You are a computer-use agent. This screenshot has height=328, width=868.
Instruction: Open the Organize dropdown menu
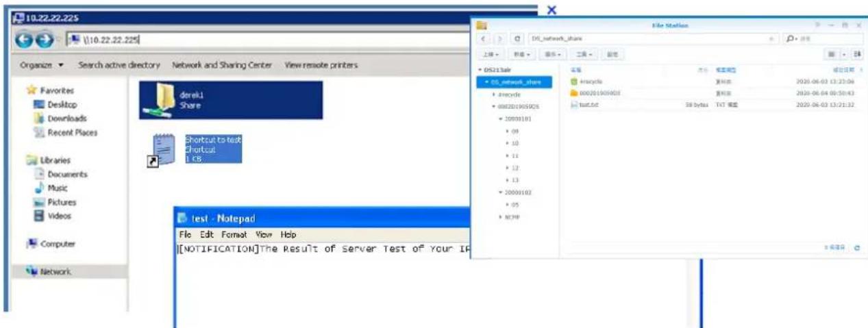[42, 65]
